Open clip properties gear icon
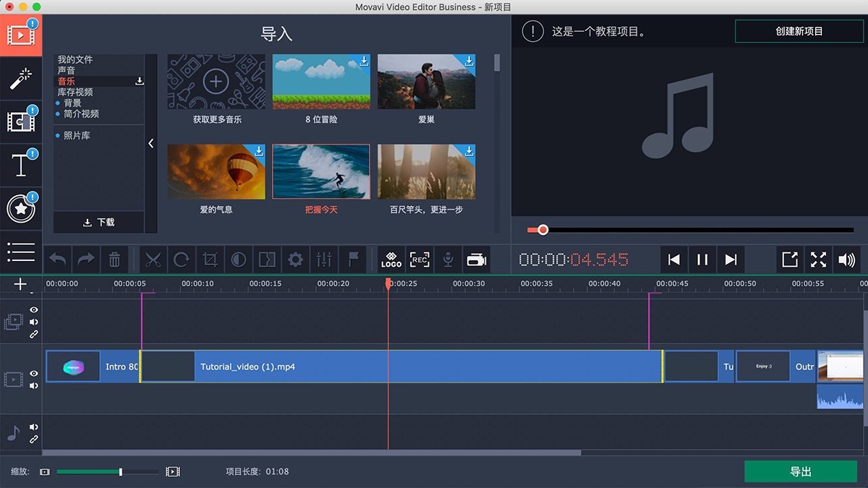868x488 pixels. pyautogui.click(x=295, y=260)
